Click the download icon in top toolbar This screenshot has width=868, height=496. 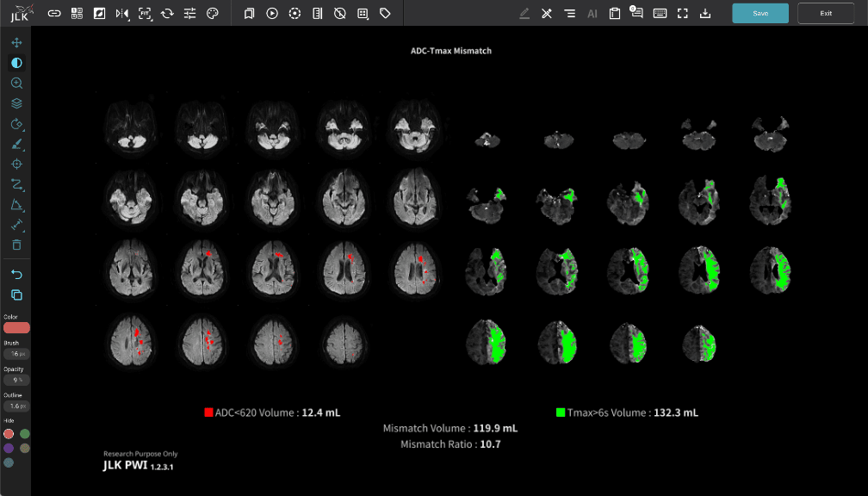(705, 14)
